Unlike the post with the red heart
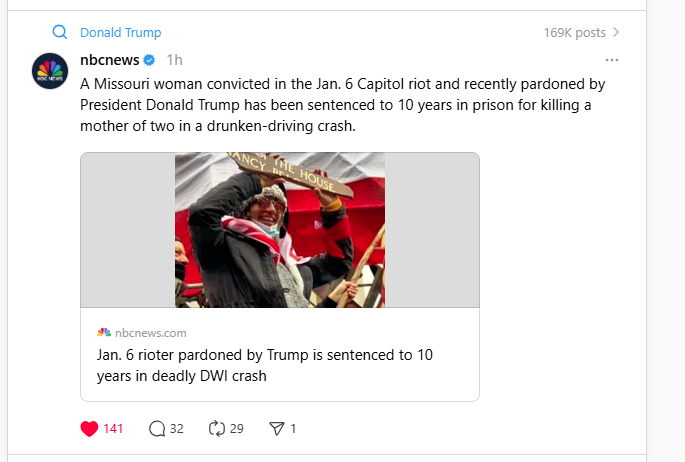The height and width of the screenshot is (462, 685). click(x=89, y=429)
